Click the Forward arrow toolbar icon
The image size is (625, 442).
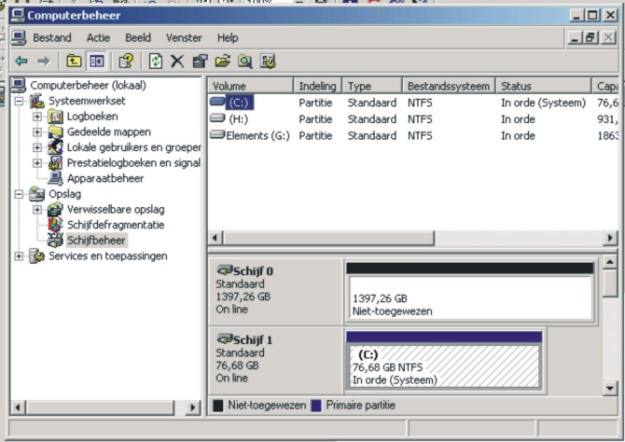pos(43,61)
